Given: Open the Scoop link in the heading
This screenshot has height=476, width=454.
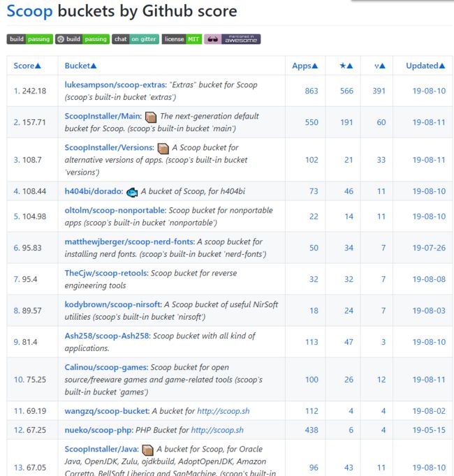Looking at the screenshot, I should pos(29,12).
